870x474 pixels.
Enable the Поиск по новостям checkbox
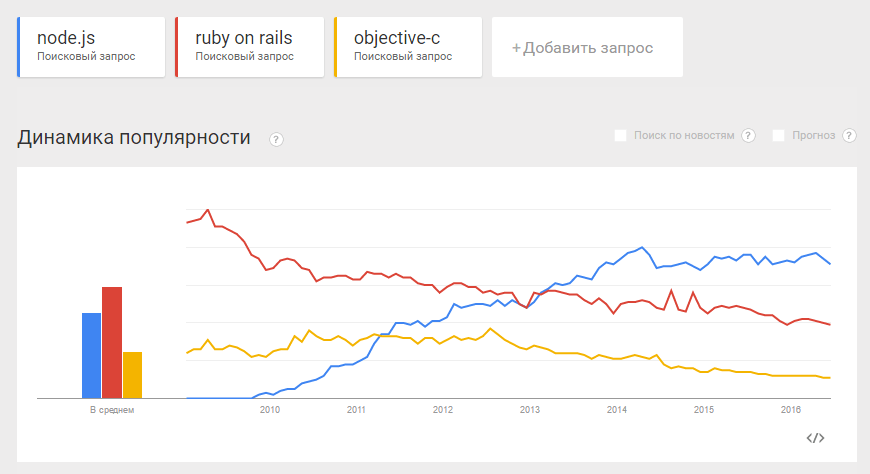point(621,135)
